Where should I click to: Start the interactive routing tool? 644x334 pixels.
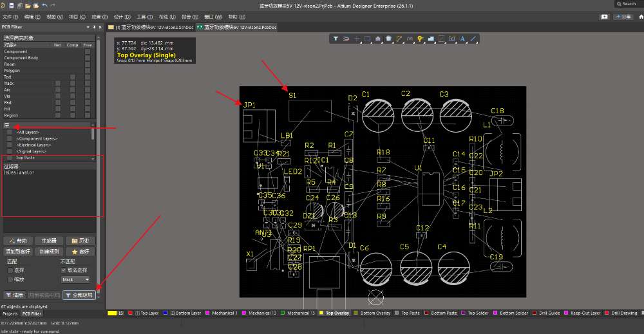point(399,39)
